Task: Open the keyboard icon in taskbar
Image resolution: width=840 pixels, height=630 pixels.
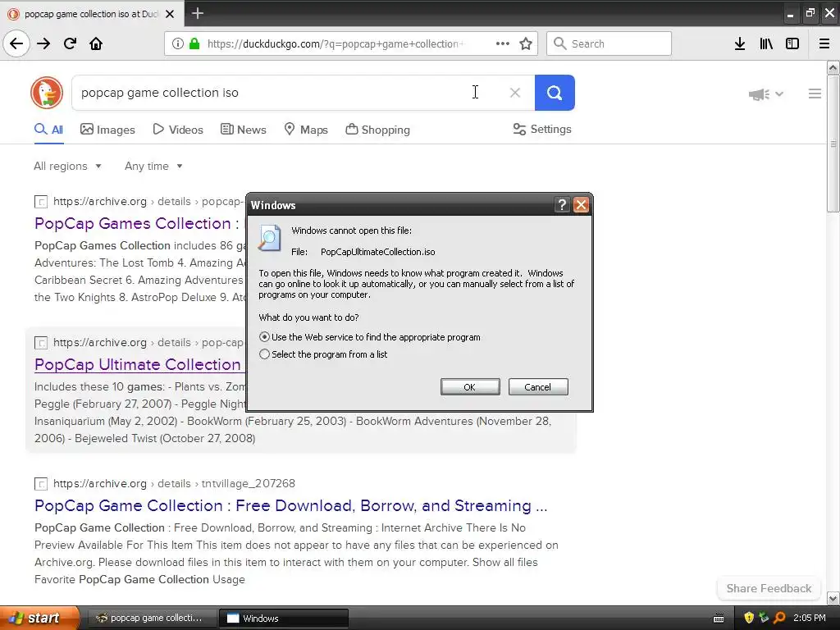Action: [719, 619]
